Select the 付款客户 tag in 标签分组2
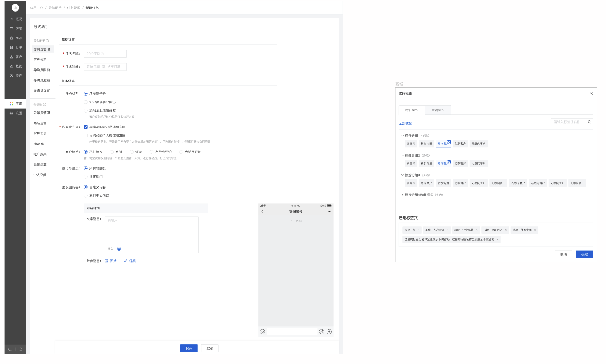The width and height of the screenshot is (606, 364). (x=460, y=164)
